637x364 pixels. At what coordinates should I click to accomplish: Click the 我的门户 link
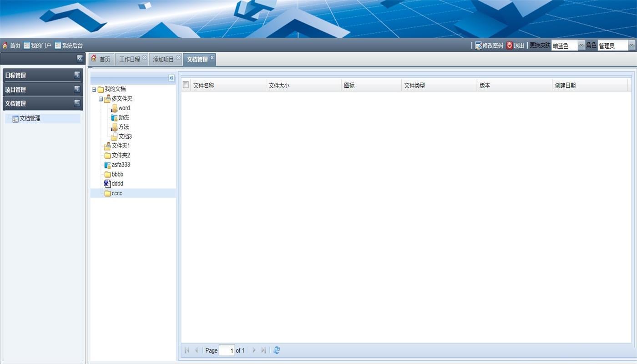tap(41, 45)
